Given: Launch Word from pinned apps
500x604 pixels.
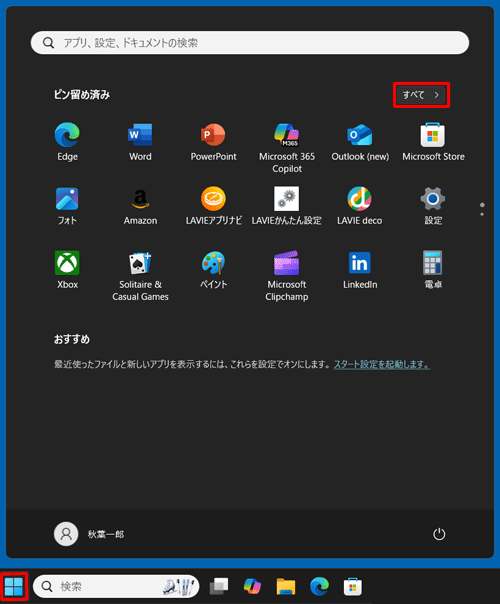Looking at the screenshot, I should (140, 141).
